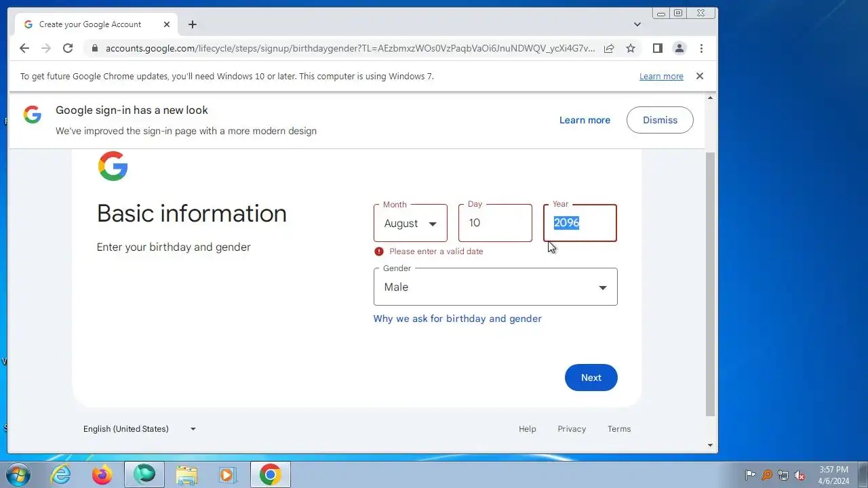
Task: Open Why we ask for birthday and gender
Action: pyautogui.click(x=457, y=319)
